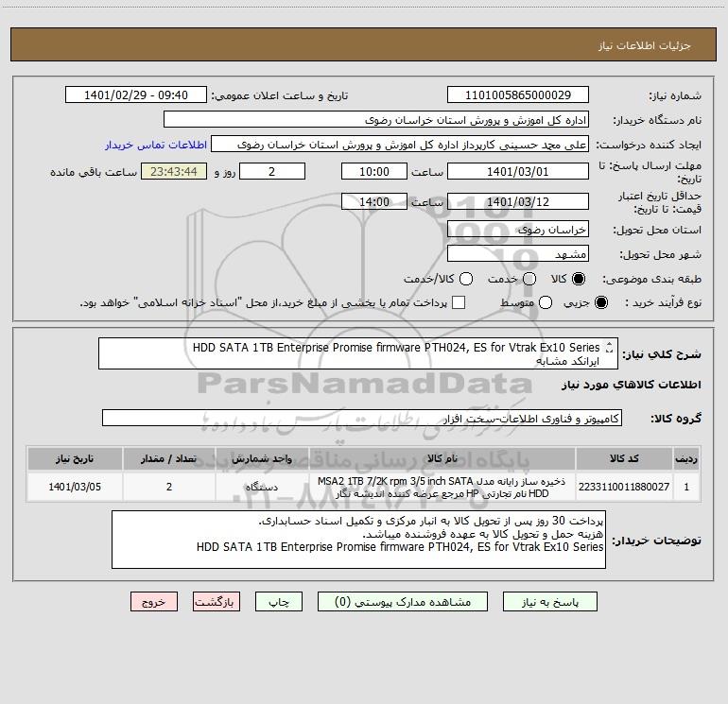The width and height of the screenshot is (728, 704).
Task: Click the چاپ print button
Action: pos(279,601)
